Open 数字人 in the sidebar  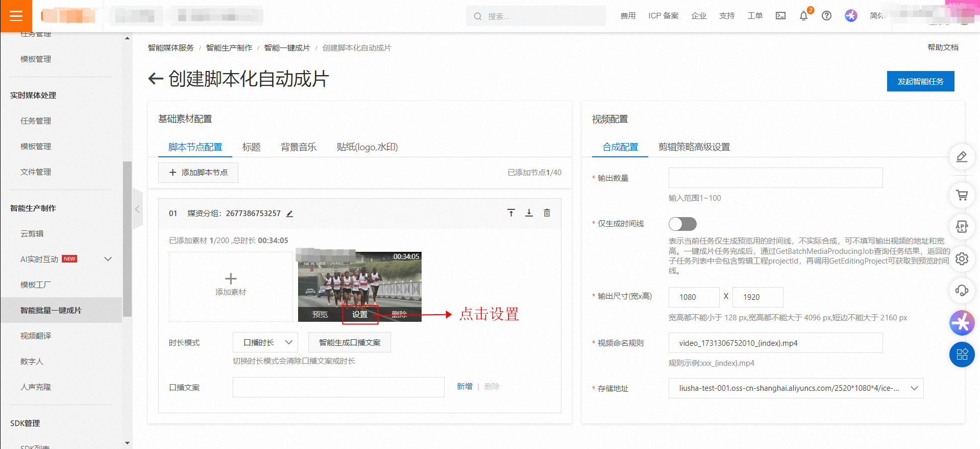(x=32, y=362)
